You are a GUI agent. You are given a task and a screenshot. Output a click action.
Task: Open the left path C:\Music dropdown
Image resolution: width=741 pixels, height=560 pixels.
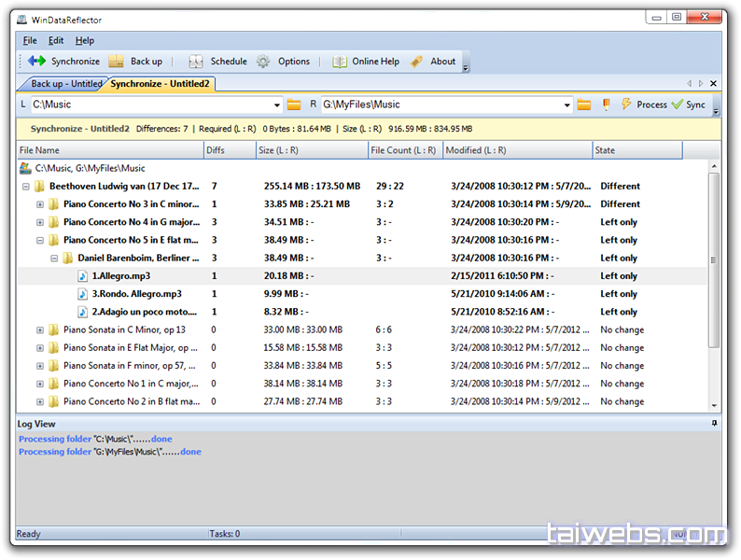coord(276,105)
